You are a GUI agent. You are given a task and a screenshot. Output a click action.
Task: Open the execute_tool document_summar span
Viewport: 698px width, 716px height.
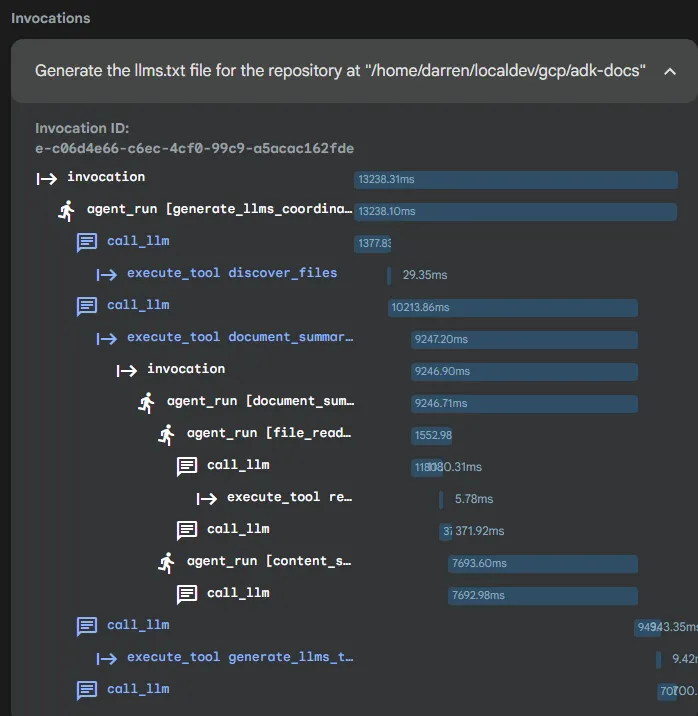coord(240,337)
